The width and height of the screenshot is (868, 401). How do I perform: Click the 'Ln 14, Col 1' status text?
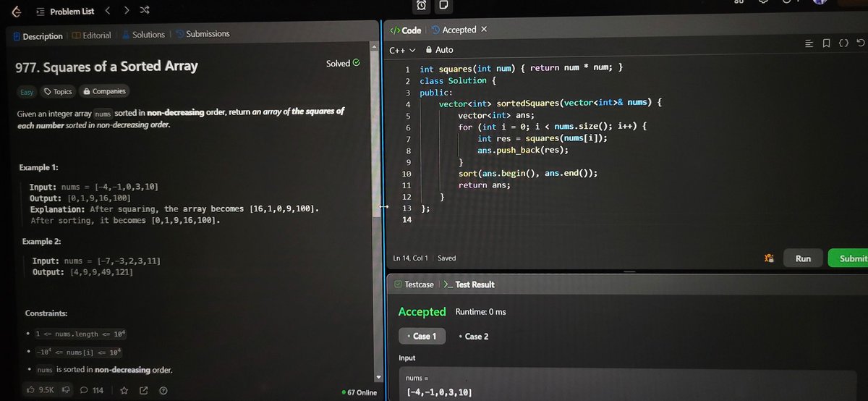(x=411, y=258)
